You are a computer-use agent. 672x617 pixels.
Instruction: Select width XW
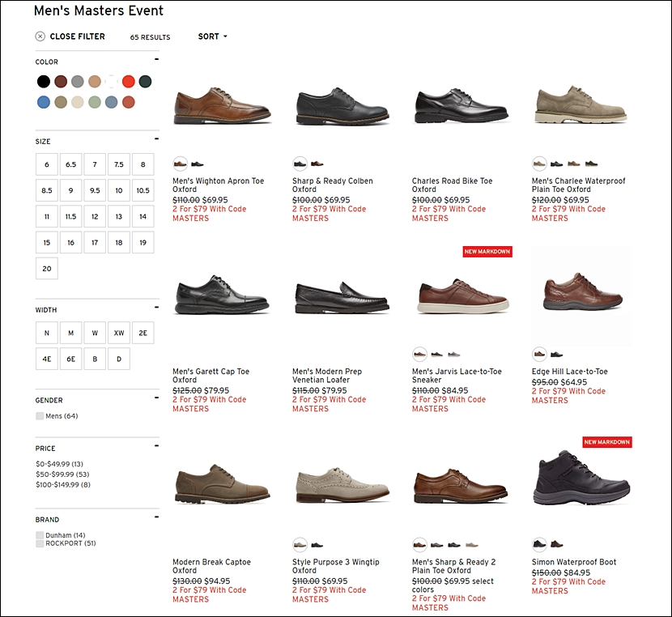(x=119, y=333)
